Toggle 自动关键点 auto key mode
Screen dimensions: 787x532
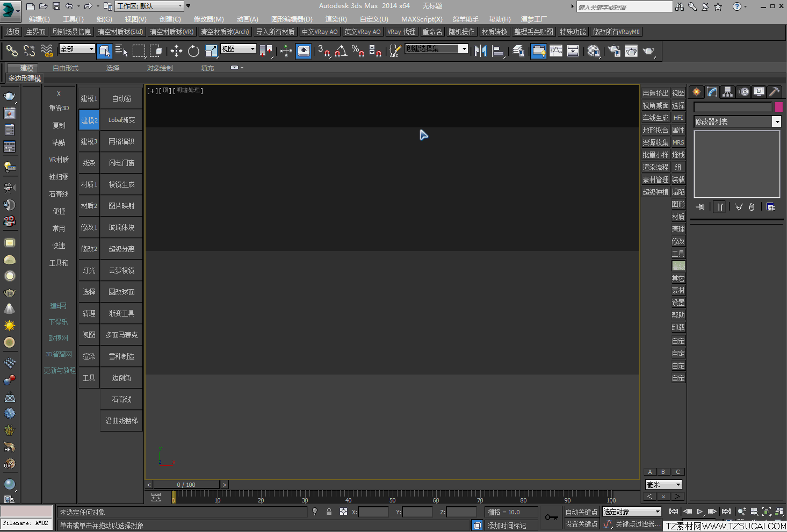coord(581,512)
